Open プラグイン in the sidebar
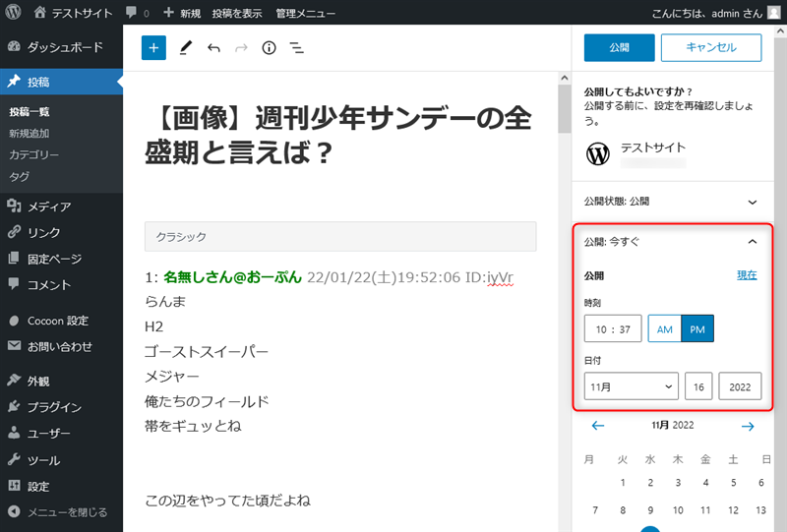The image size is (787, 532). [61, 407]
